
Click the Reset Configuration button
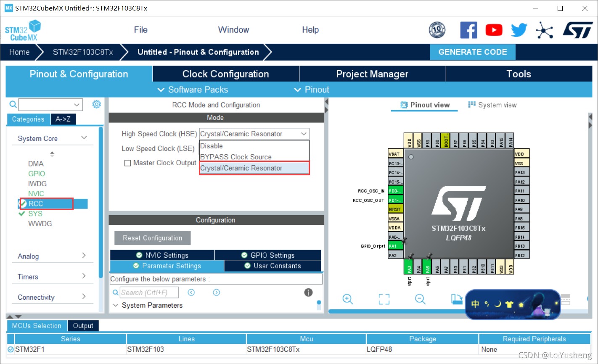pos(152,238)
